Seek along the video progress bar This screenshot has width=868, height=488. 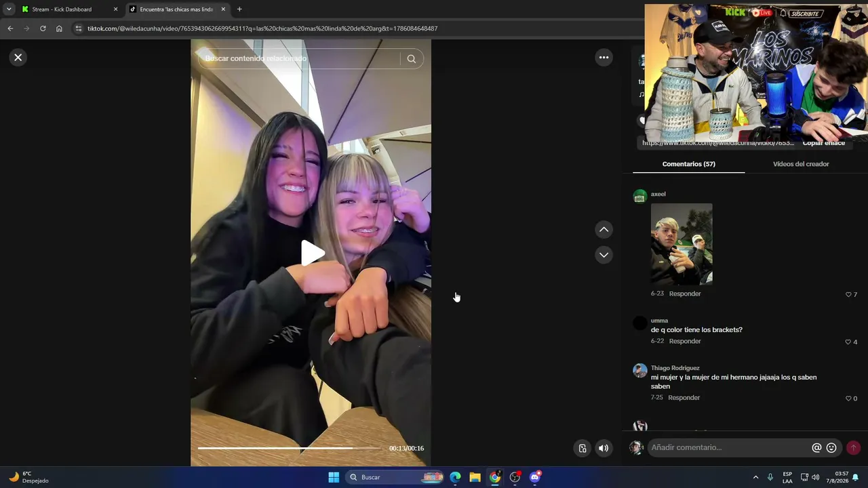(290, 448)
